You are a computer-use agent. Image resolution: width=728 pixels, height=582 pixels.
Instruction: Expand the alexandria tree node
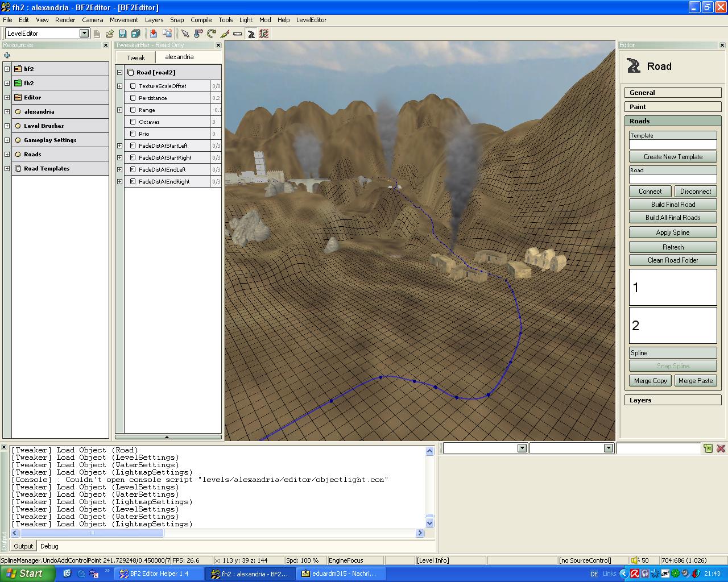click(x=7, y=111)
